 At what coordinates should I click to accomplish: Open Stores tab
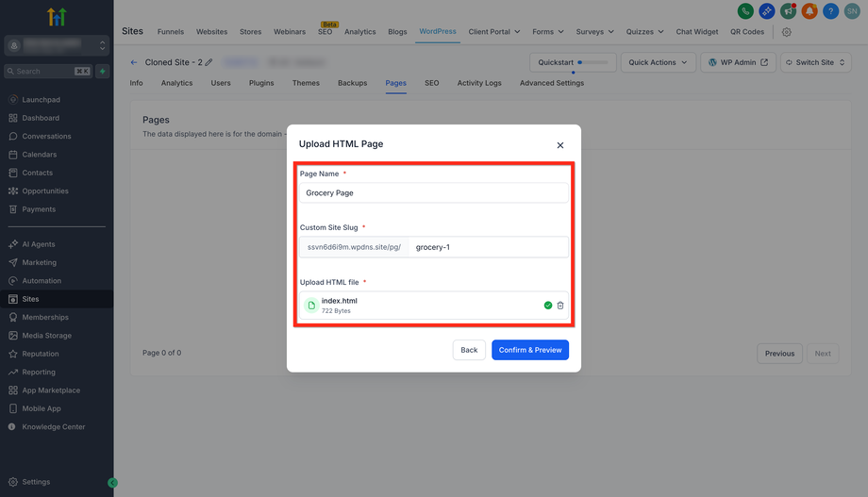250,32
